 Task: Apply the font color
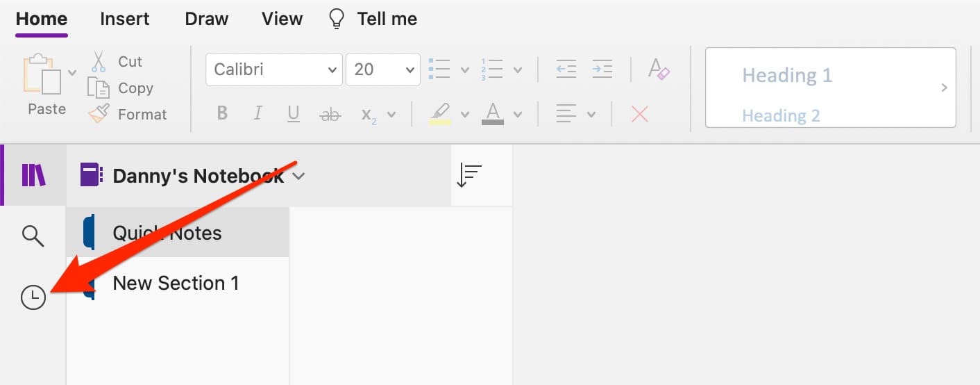493,114
